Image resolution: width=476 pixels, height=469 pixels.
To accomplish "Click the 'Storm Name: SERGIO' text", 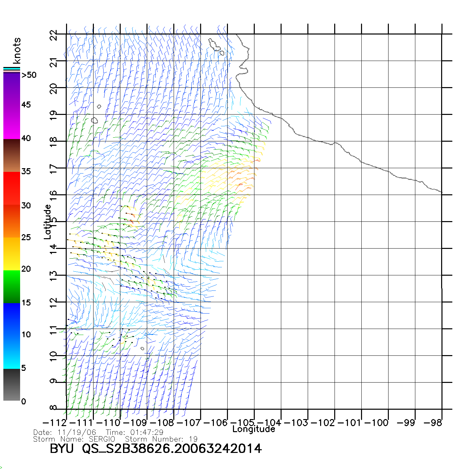I will tap(74, 439).
